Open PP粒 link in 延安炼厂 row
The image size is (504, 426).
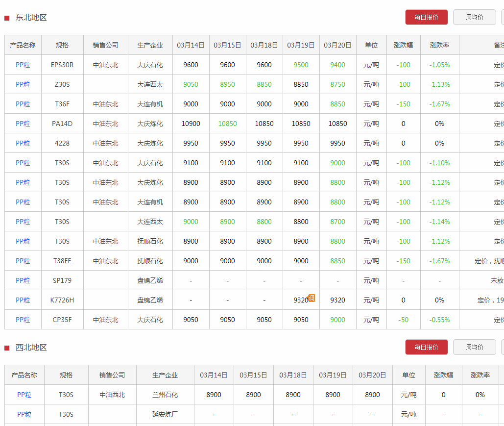pos(24,414)
